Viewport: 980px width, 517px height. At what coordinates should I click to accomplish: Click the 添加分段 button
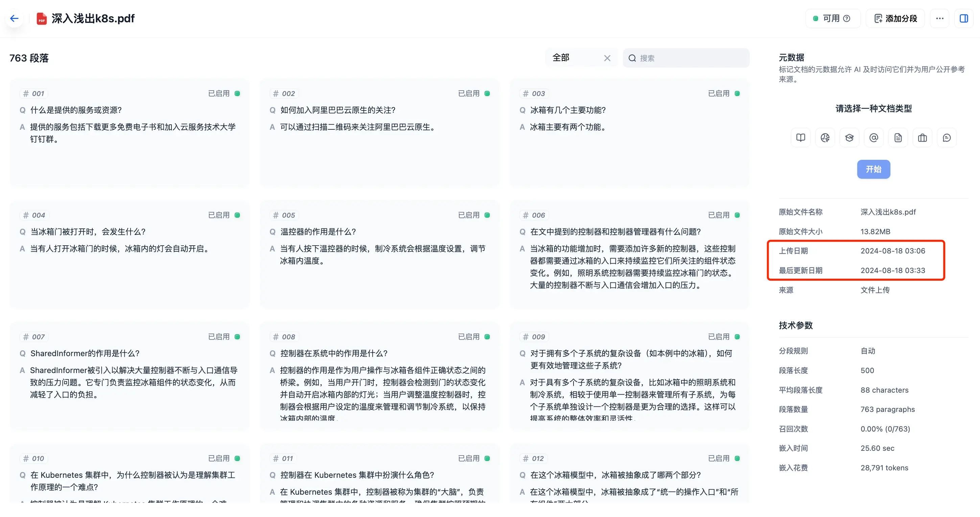click(895, 18)
